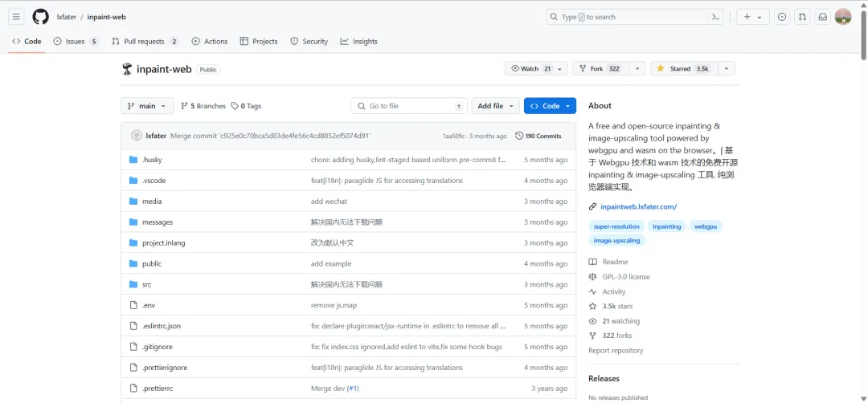Open the messages folder
868x403 pixels.
[x=158, y=222]
